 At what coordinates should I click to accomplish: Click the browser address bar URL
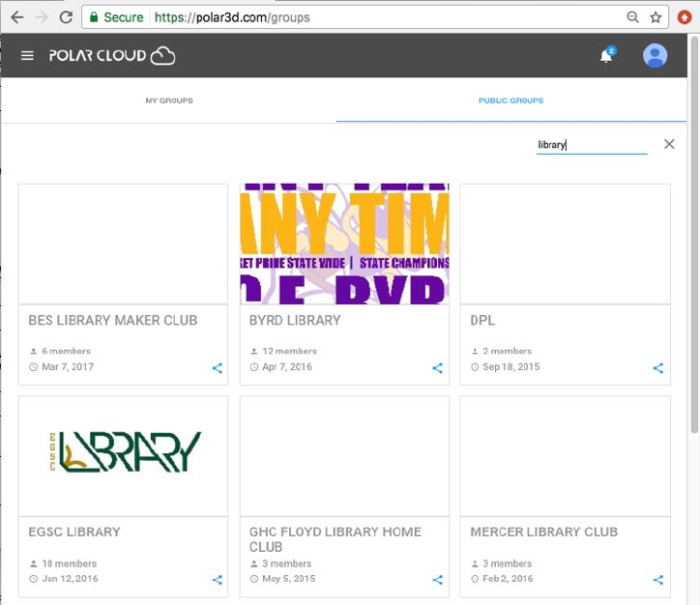click(x=232, y=17)
